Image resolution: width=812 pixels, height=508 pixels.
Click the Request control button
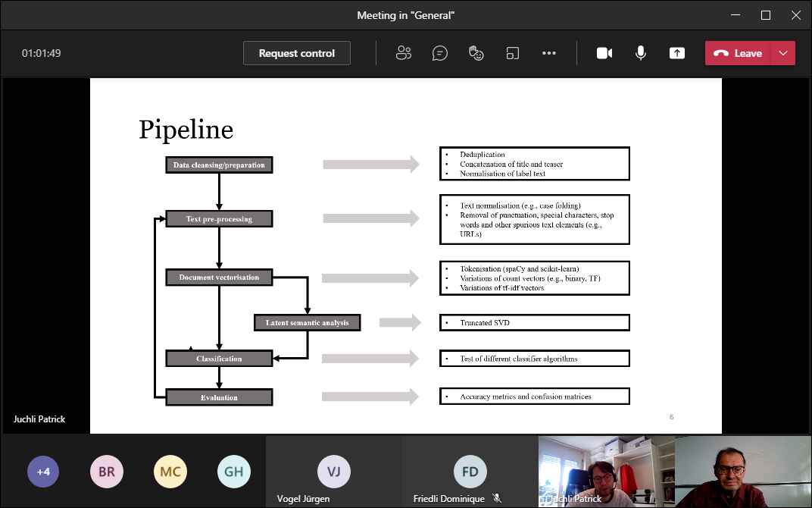[297, 53]
